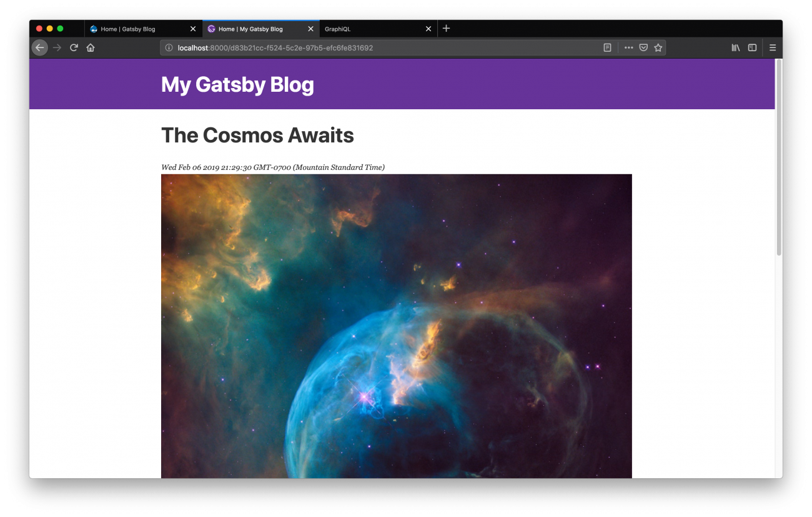The width and height of the screenshot is (812, 517).
Task: Open the Library bookmarks and history icon
Action: [x=736, y=47]
